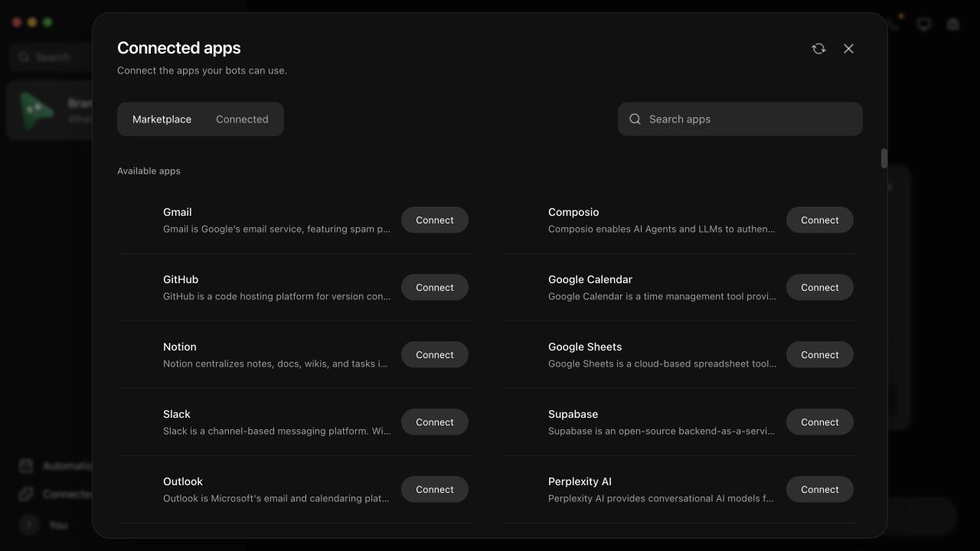
Task: Open Automations via its sidebar icon
Action: coord(26,466)
